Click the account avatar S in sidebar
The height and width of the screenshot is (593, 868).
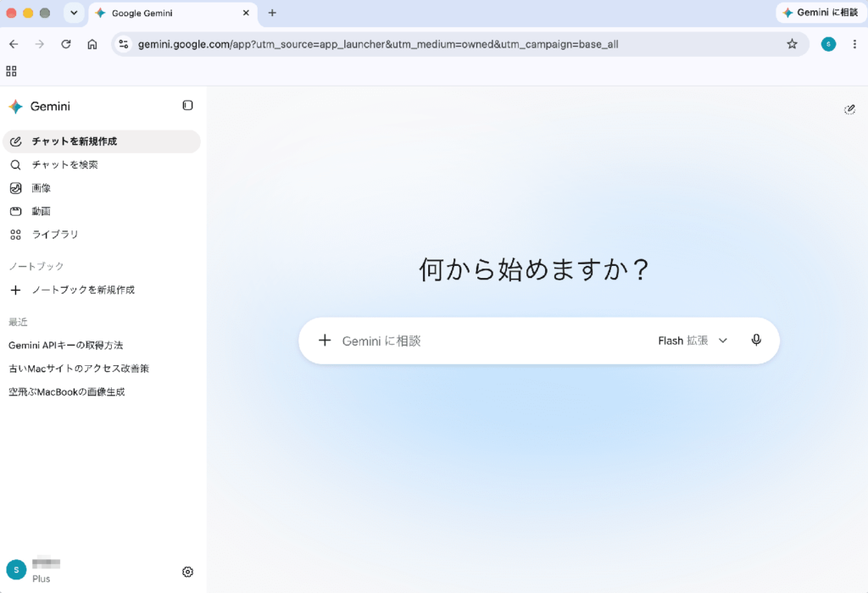(16, 570)
